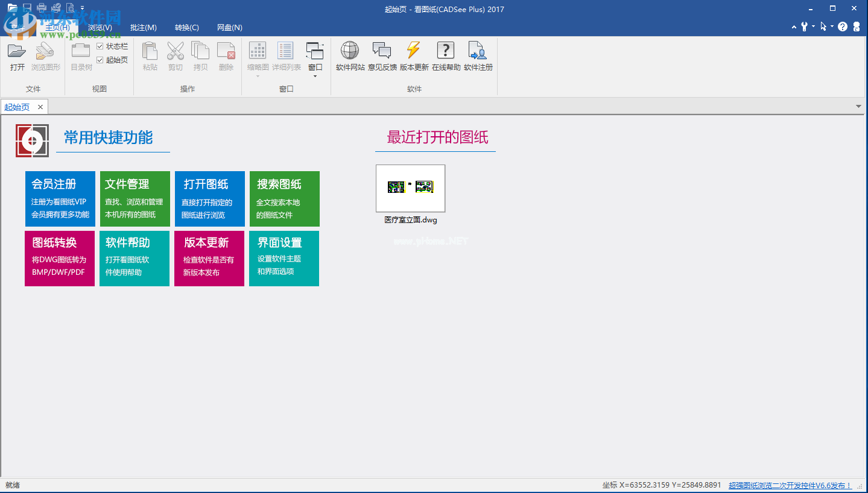Open the 文件 file menu
The image size is (868, 493).
18,28
